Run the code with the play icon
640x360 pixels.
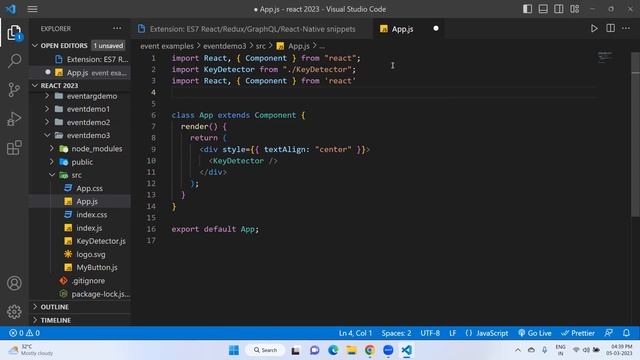[x=594, y=28]
